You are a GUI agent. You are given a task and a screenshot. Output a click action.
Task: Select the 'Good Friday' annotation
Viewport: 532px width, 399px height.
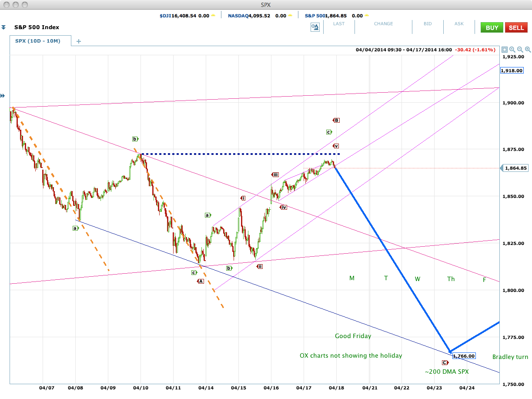[353, 336]
